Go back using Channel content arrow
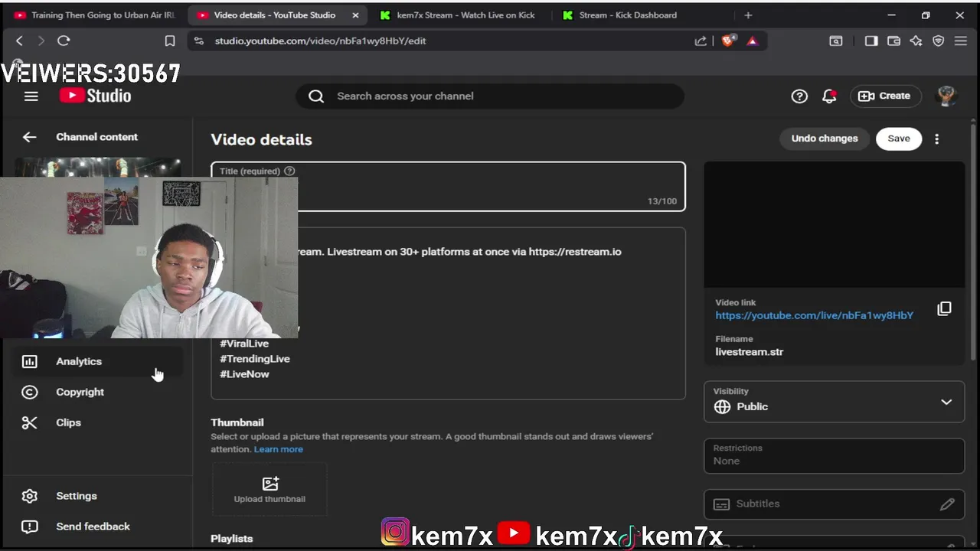980x551 pixels. point(29,137)
